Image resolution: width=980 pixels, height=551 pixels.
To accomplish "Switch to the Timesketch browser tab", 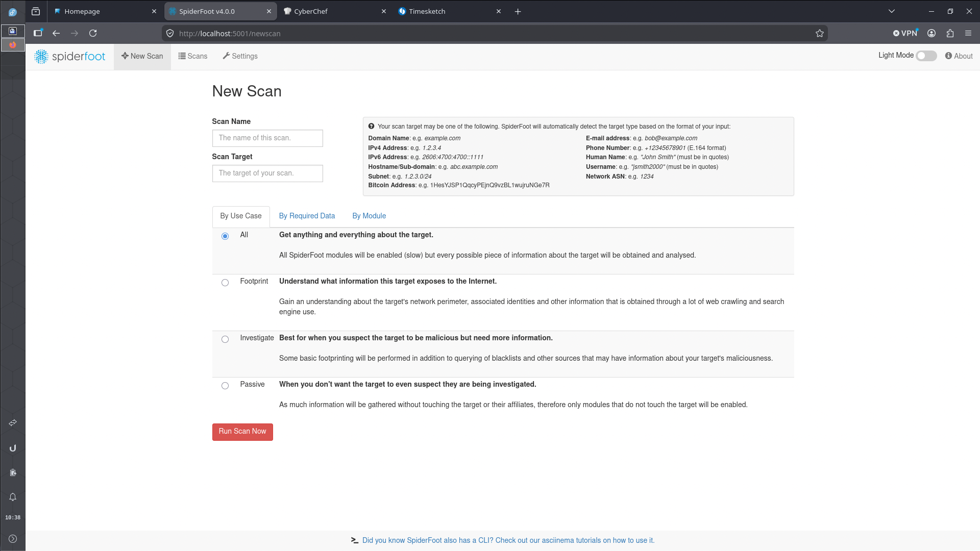I will click(x=450, y=11).
